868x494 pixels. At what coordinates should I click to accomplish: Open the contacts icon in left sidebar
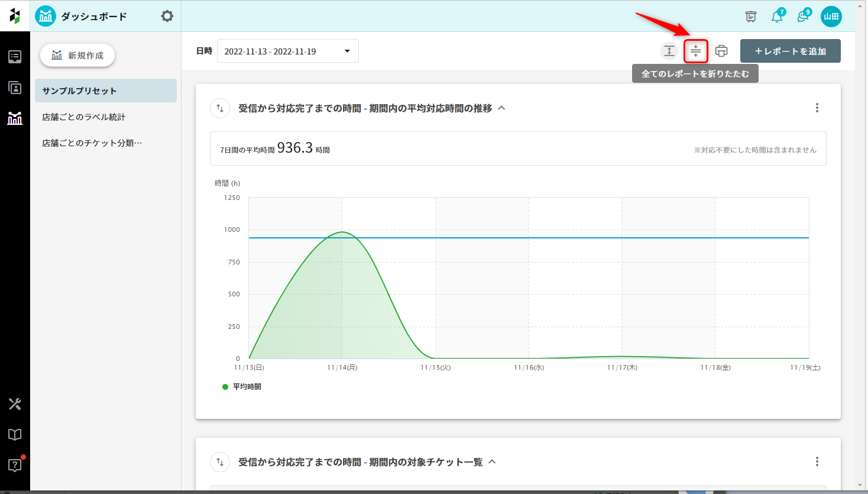tap(15, 88)
